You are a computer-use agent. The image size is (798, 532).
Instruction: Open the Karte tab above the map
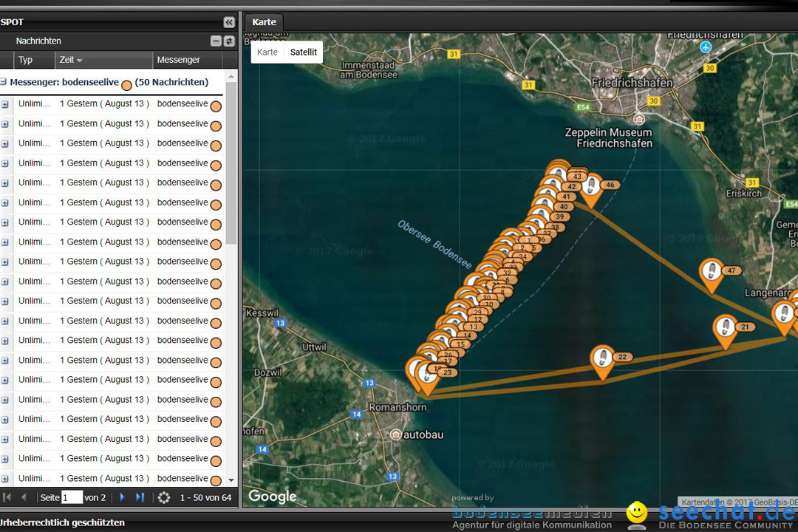[264, 22]
